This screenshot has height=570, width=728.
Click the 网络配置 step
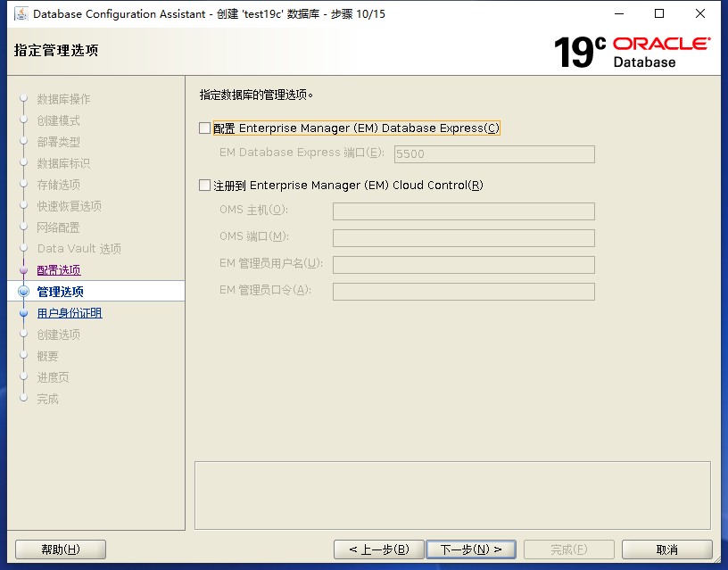[59, 227]
